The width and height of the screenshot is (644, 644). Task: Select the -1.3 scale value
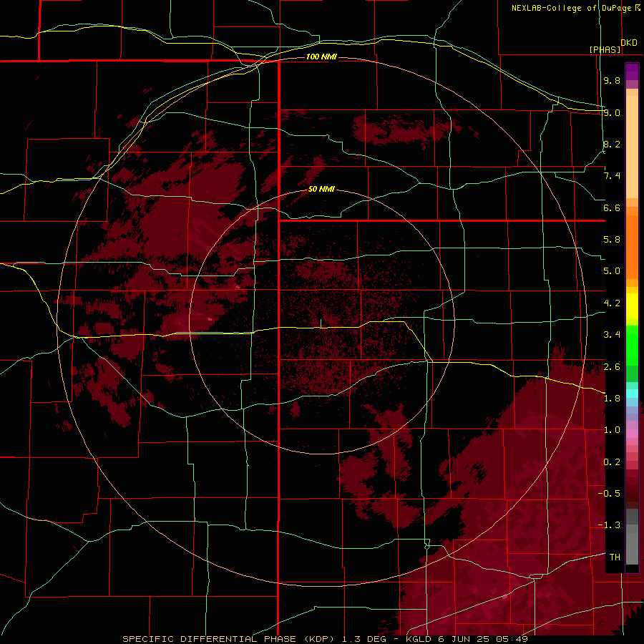tap(609, 525)
